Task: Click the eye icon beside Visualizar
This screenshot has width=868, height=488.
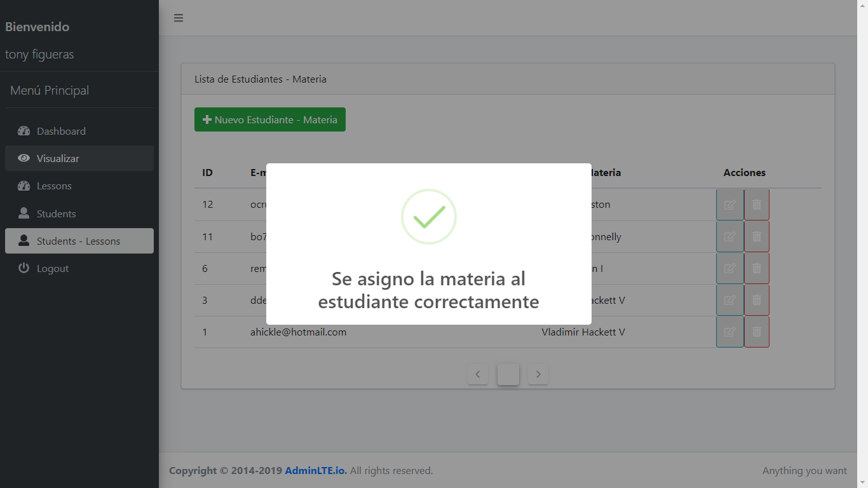Action: [x=24, y=158]
